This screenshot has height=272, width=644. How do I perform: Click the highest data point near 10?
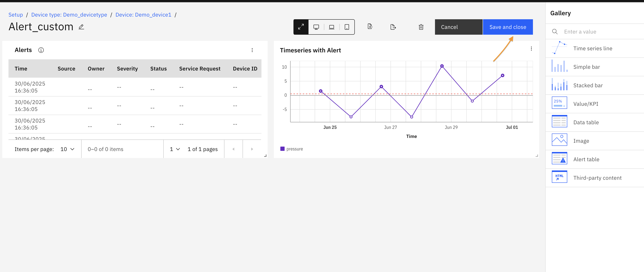coord(442,66)
